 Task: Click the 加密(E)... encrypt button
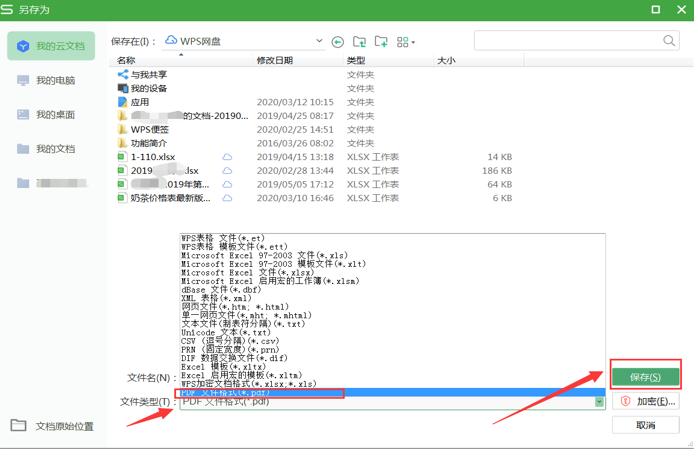[645, 401]
